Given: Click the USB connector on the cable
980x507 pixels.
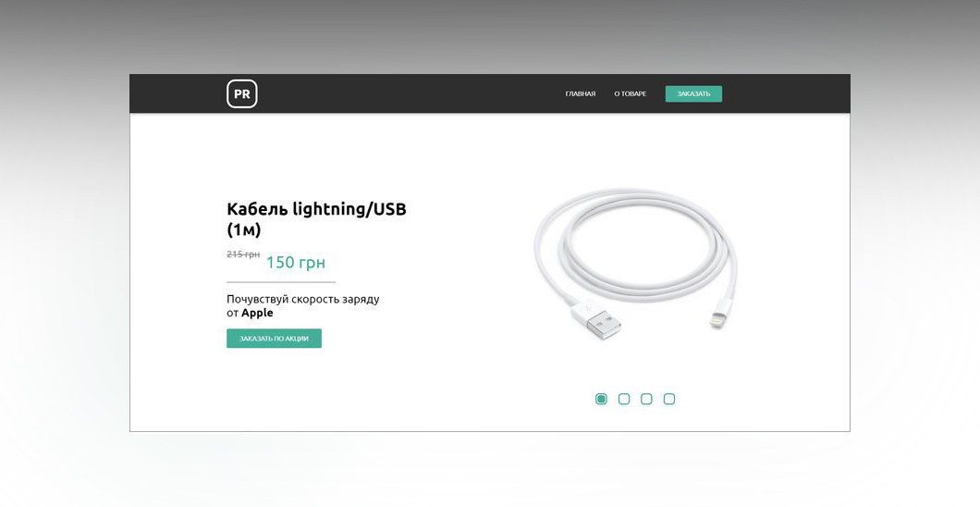Looking at the screenshot, I should pos(598,320).
